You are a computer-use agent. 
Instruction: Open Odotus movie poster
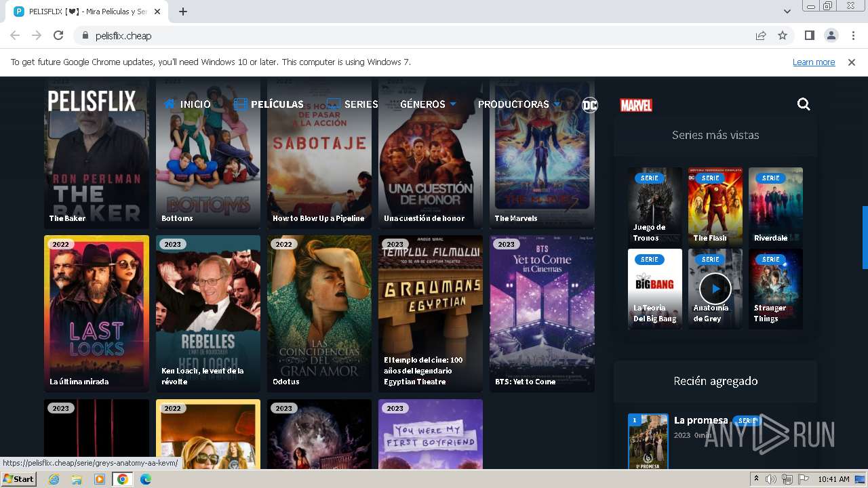click(x=319, y=314)
